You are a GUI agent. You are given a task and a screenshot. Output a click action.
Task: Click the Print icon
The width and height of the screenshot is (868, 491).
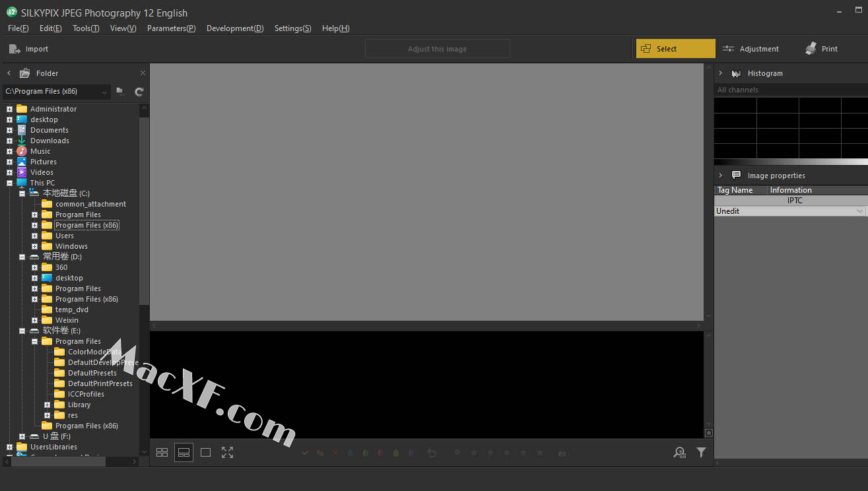click(x=811, y=49)
